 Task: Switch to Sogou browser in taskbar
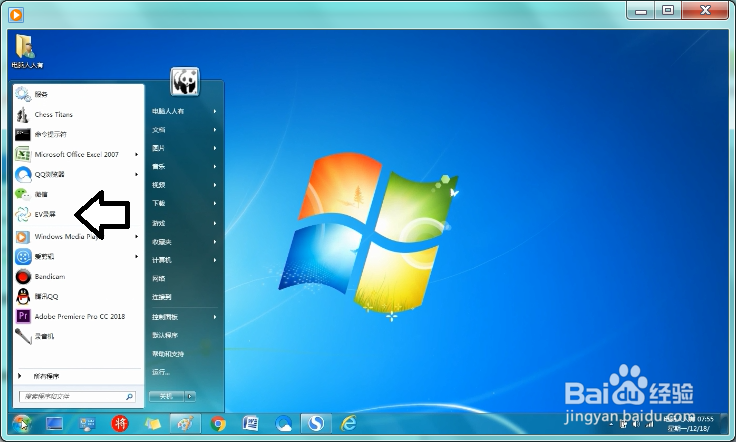(316, 424)
